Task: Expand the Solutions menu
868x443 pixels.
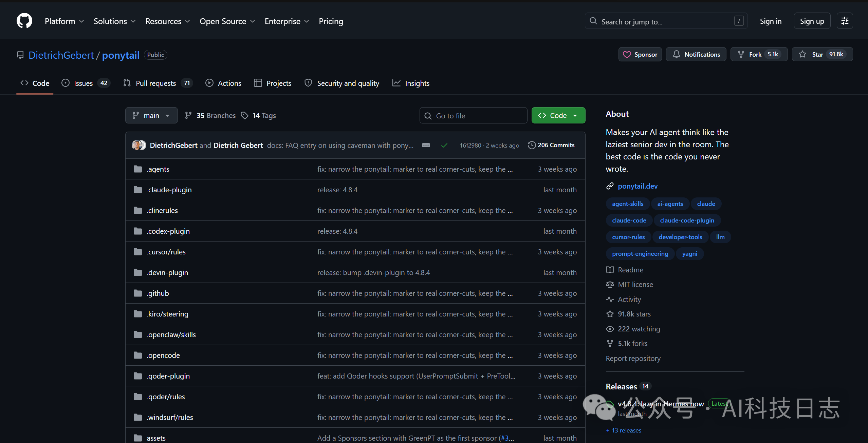Action: (x=115, y=21)
